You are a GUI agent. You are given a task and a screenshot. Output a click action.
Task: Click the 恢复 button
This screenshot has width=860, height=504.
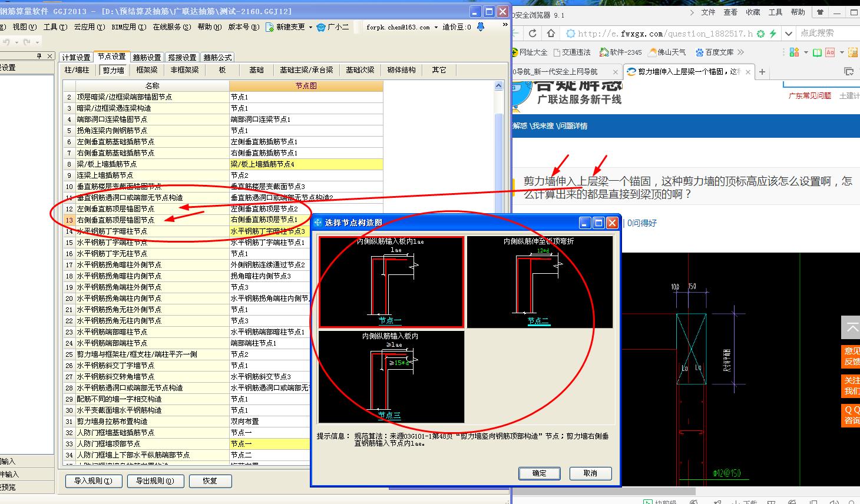pyautogui.click(x=210, y=481)
